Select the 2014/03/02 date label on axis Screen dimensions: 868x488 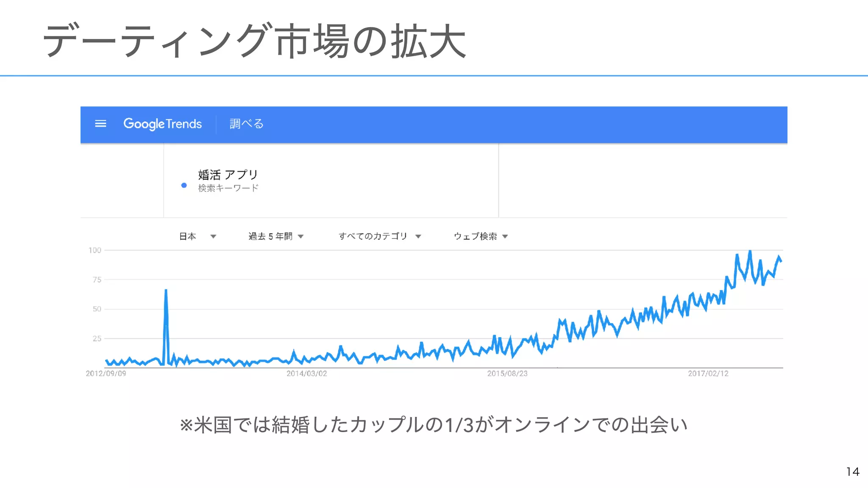[307, 374]
